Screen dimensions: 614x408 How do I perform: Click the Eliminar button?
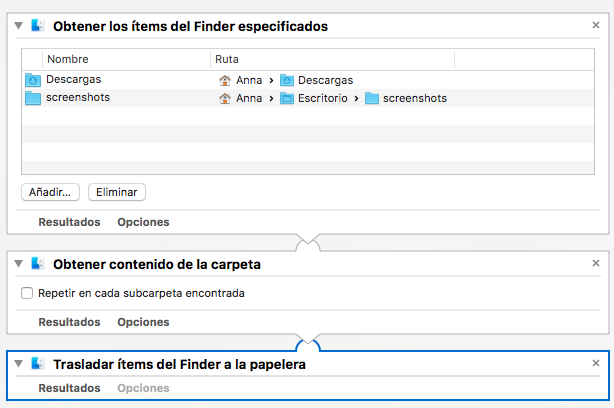tap(116, 191)
